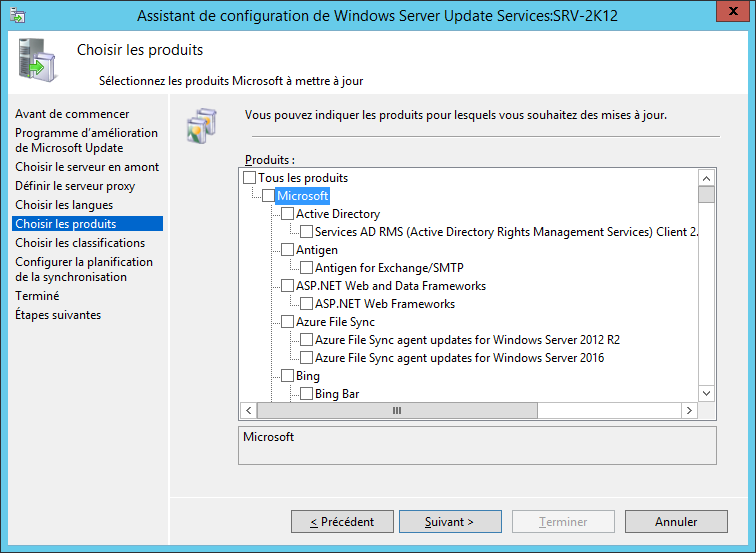Go to 'Avant de commencer' step
The height and width of the screenshot is (553, 756).
(72, 114)
